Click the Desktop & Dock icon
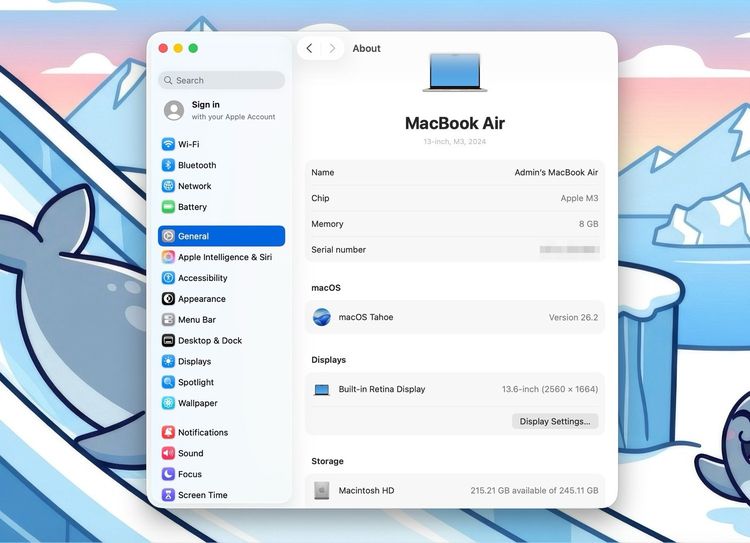Screen dimensions: 750x543 point(168,341)
